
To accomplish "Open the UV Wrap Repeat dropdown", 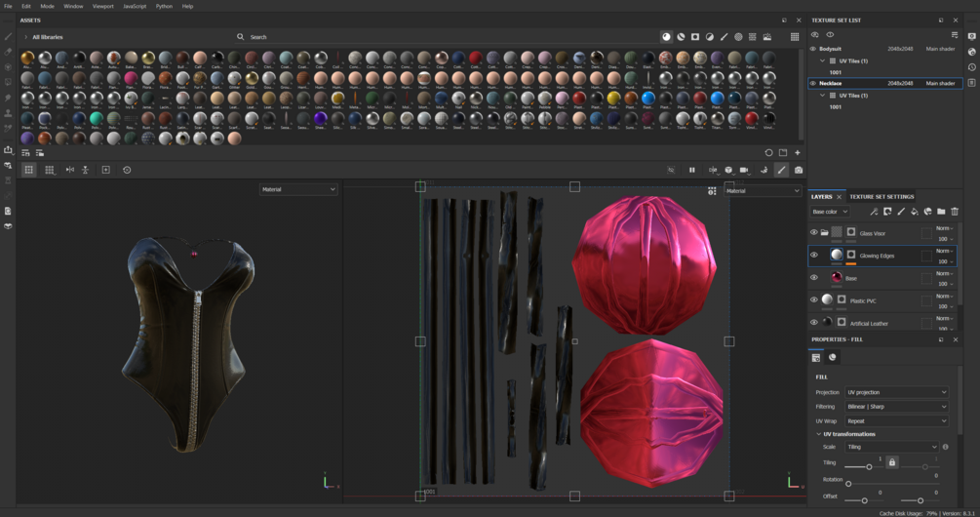I will tap(897, 421).
